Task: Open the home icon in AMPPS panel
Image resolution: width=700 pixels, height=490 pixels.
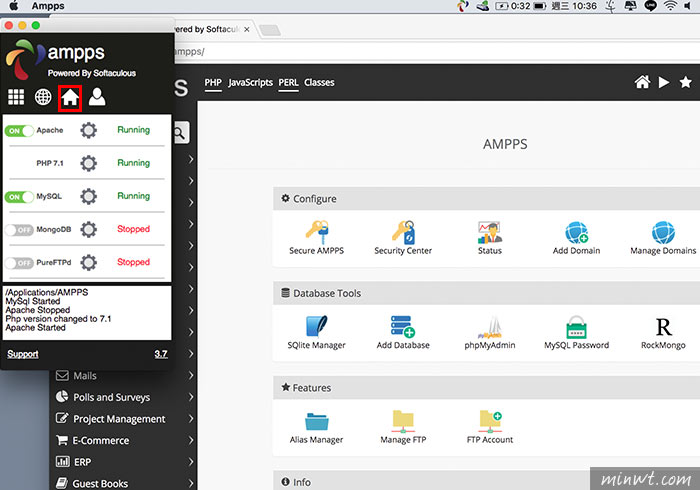Action: [70, 97]
